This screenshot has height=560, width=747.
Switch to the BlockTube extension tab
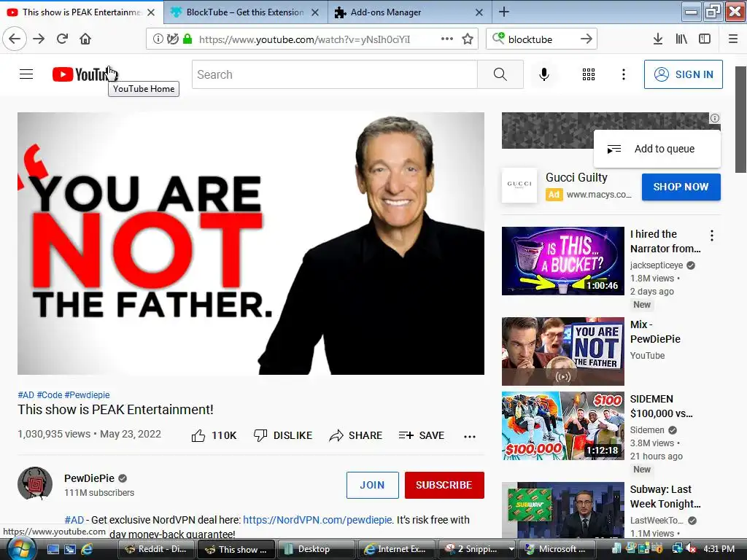pyautogui.click(x=245, y=12)
